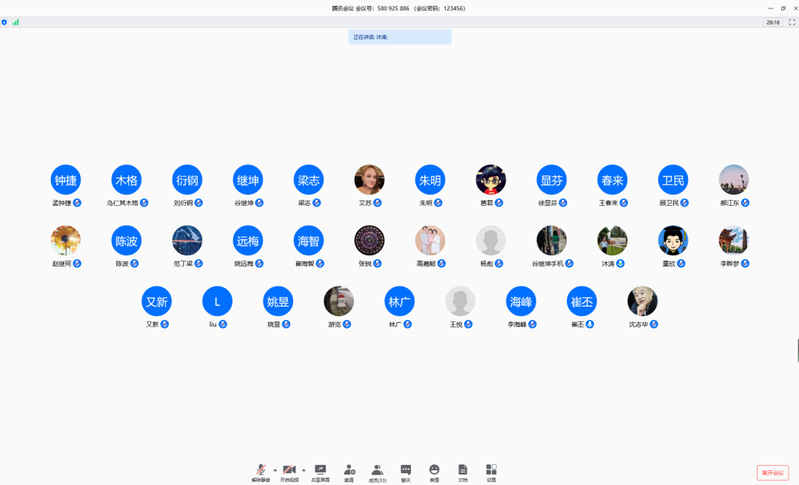This screenshot has height=485, width=799.
Task: Expand audio options arrow beside microphone
Action: 275,470
